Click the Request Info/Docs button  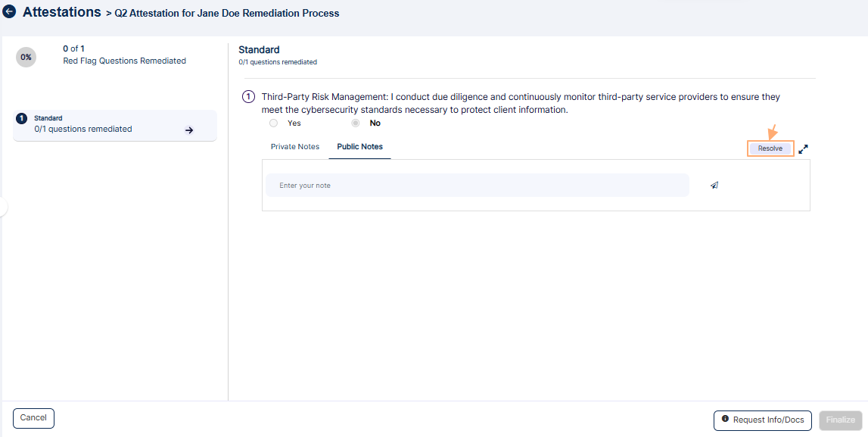(762, 420)
